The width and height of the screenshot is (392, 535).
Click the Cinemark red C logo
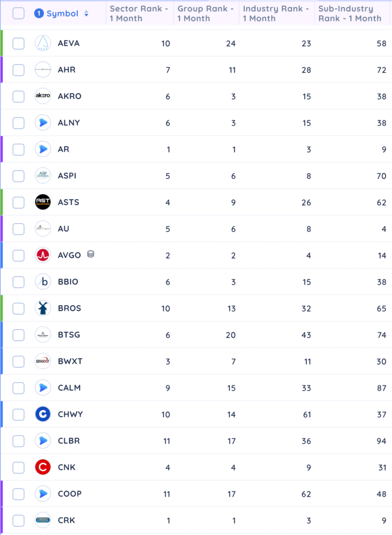point(43,467)
